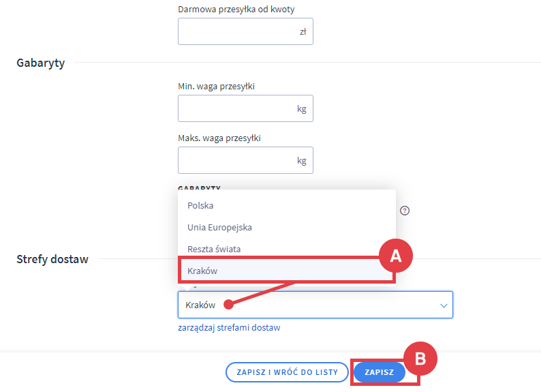This screenshot has height=392, width=541.
Task: Open the zarządzaj strefami dostaw link
Action: pos(228,328)
